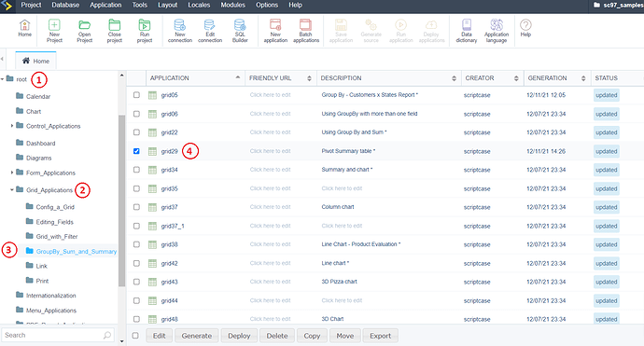
Task: Switch to the Home tab
Action: click(x=35, y=61)
